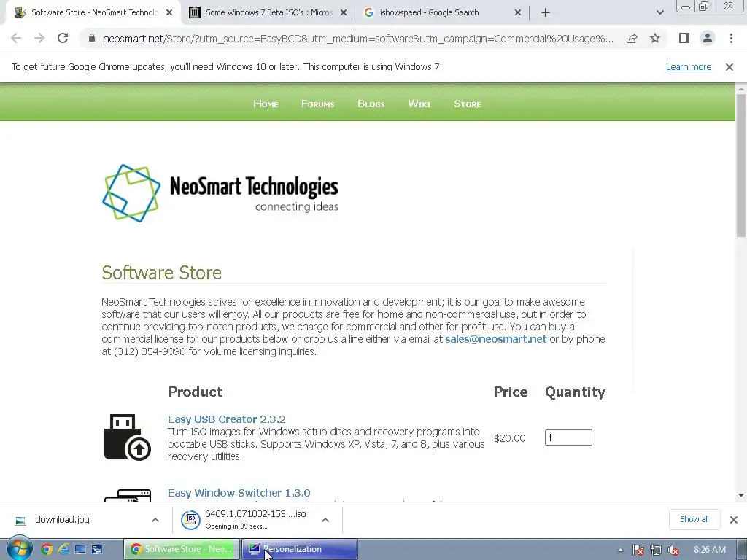The width and height of the screenshot is (747, 560).
Task: Expand options for the iso download
Action: (x=325, y=520)
